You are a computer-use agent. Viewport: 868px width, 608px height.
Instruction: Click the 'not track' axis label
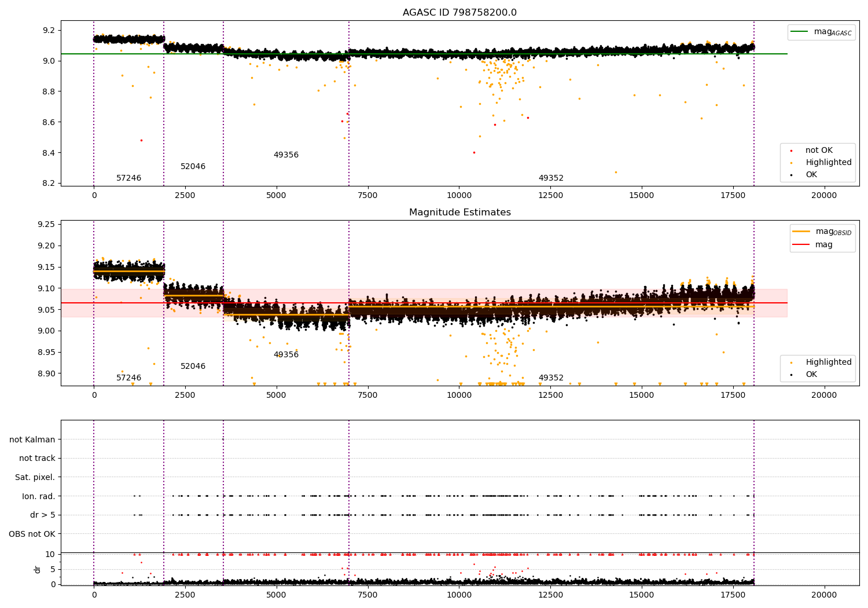37,458
